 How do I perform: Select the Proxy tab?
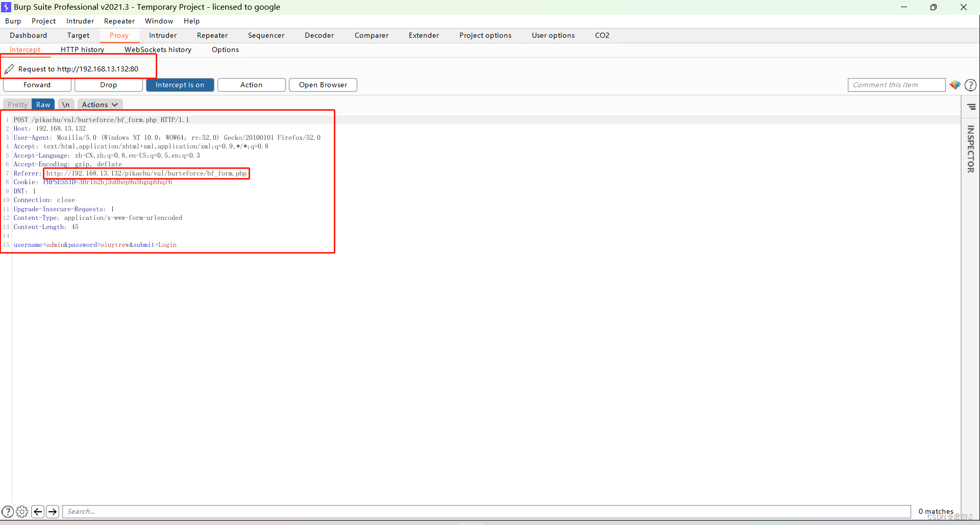119,35
